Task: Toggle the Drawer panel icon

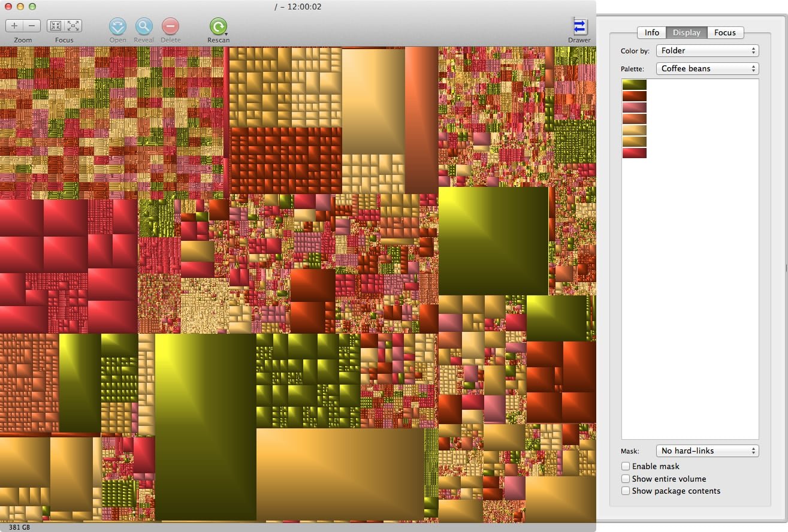Action: coord(579,27)
